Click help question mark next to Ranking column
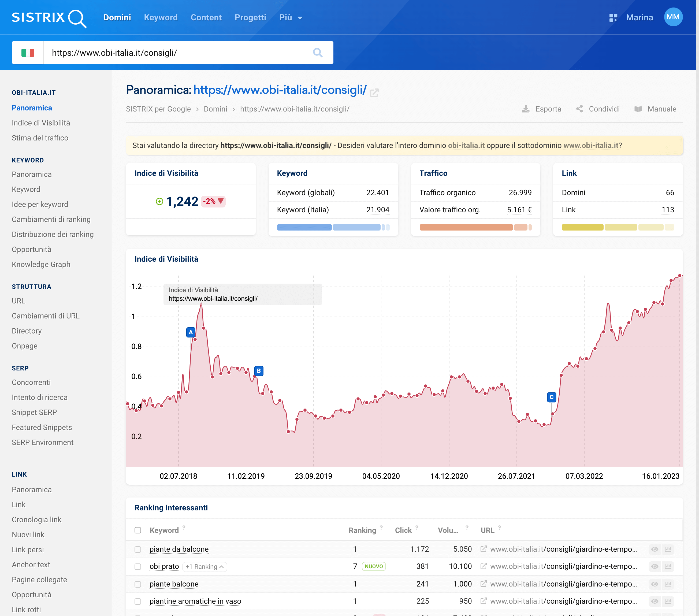699x616 pixels. (x=381, y=528)
